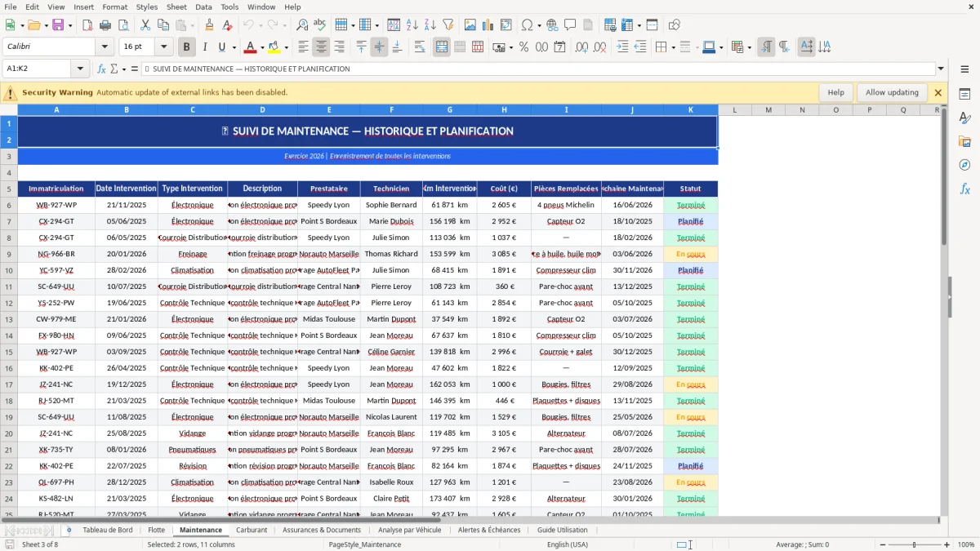Switch to the Carburant sheet tab
Viewport: 980px width, 551px height.
(x=252, y=529)
